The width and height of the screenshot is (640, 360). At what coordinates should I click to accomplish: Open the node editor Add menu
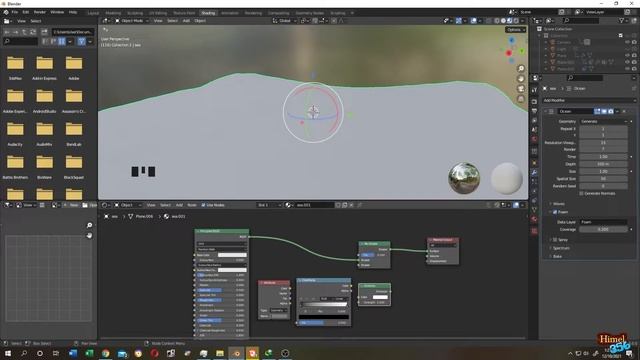[179, 205]
